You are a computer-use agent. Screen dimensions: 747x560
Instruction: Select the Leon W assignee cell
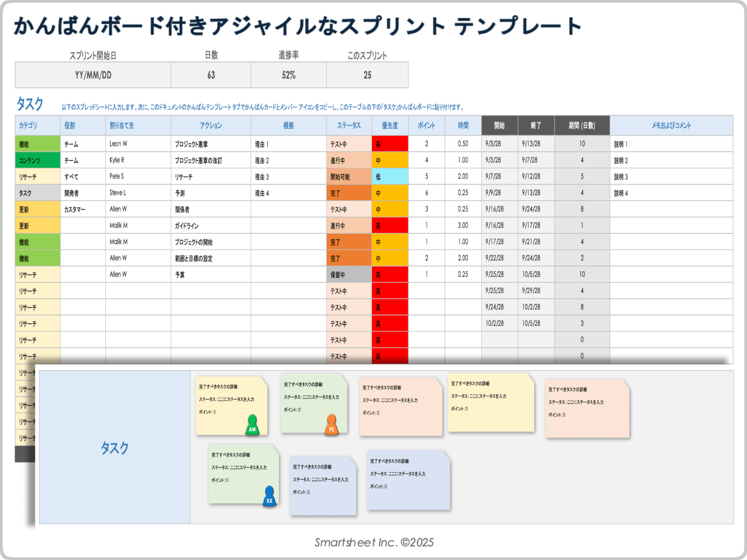click(138, 144)
